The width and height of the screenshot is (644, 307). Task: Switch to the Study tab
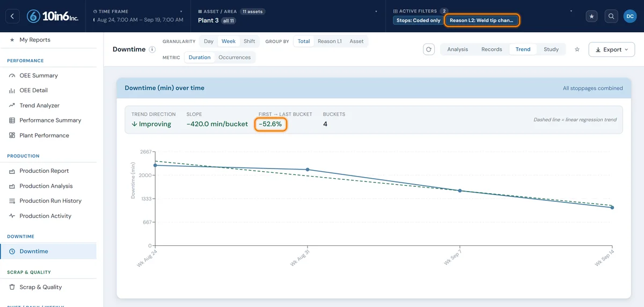point(551,49)
